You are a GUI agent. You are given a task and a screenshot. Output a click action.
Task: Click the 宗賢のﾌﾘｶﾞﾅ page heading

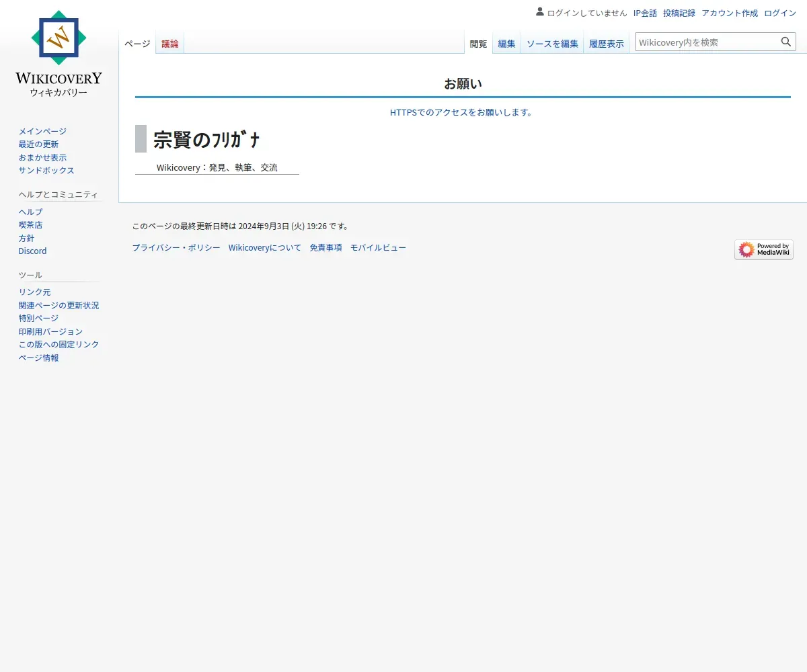(206, 139)
